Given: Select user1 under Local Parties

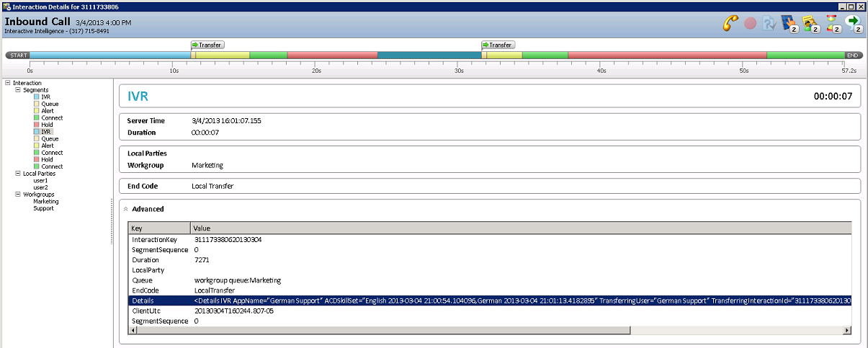Looking at the screenshot, I should pyautogui.click(x=40, y=180).
